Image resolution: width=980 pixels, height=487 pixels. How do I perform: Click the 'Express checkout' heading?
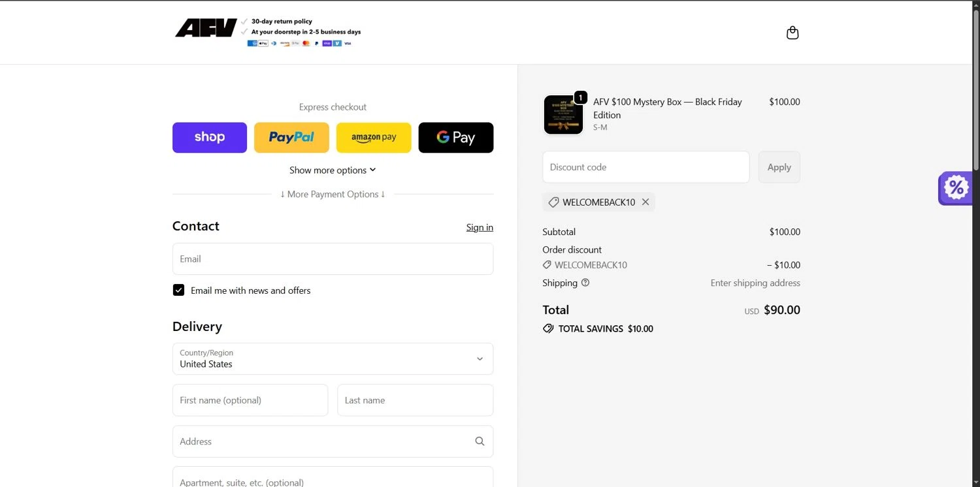[333, 107]
